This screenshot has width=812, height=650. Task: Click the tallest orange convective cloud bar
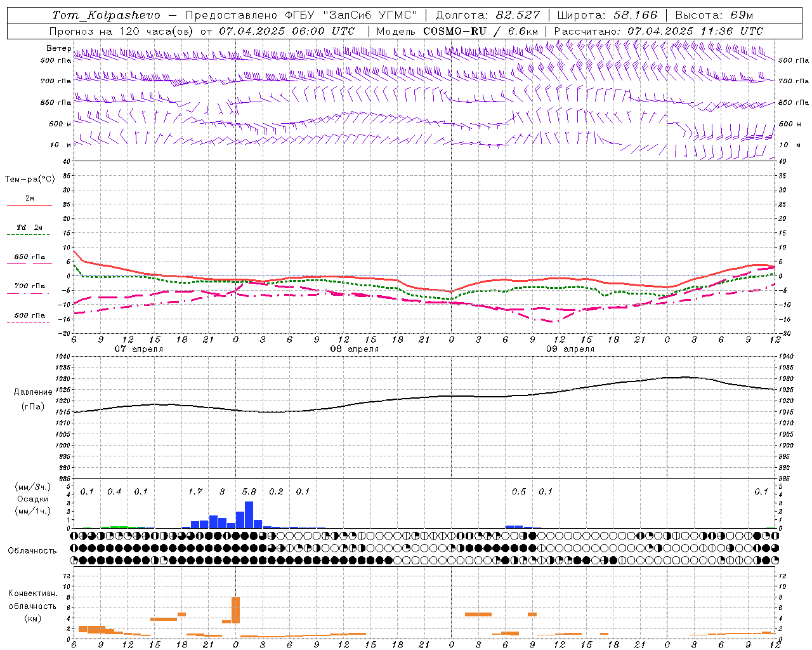235,610
